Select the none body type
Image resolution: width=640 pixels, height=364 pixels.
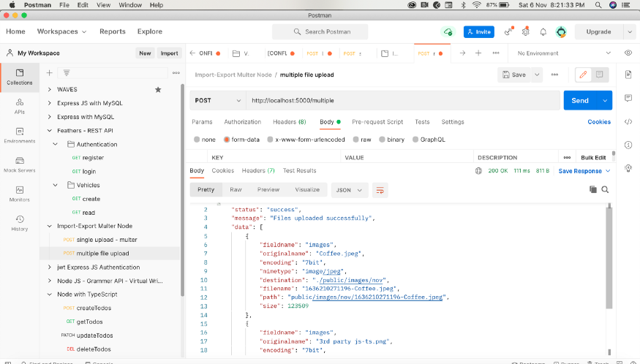pyautogui.click(x=205, y=140)
